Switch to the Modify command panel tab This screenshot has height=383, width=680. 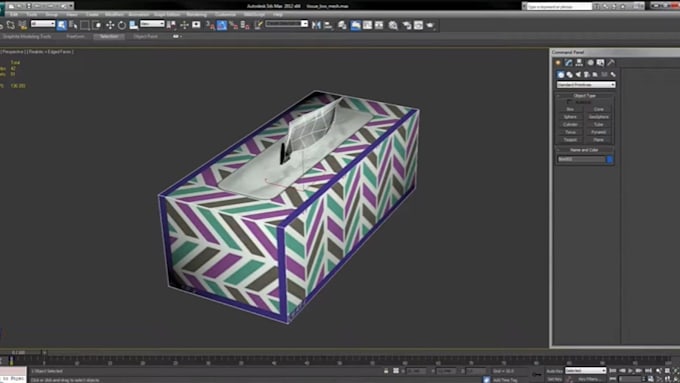569,62
